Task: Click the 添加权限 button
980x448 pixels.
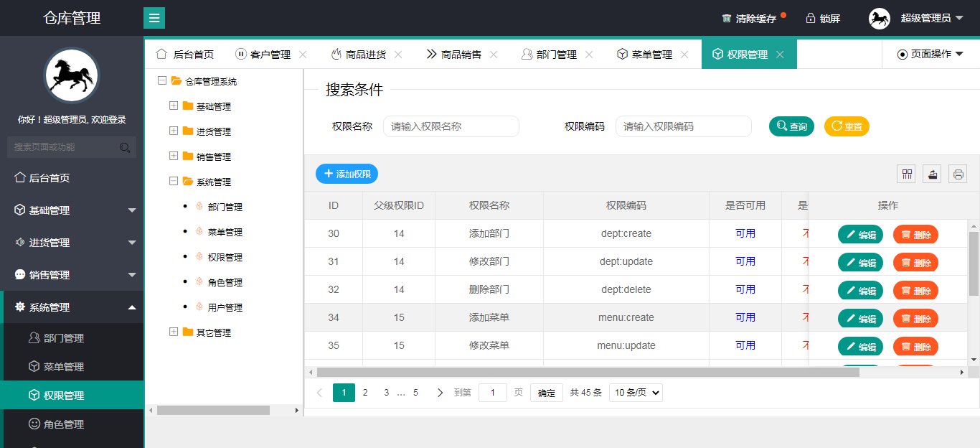Action: (347, 174)
